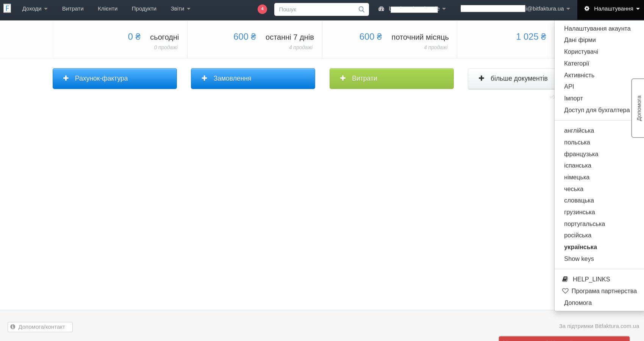
Task: Click Show keys in the menu
Action: tap(579, 259)
